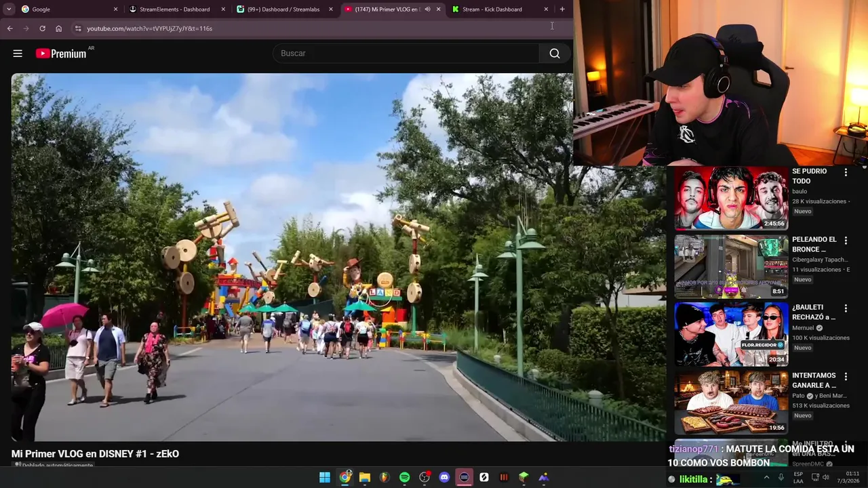The height and width of the screenshot is (488, 868).
Task: Open Minecraft grass block taskbar app
Action: click(524, 478)
